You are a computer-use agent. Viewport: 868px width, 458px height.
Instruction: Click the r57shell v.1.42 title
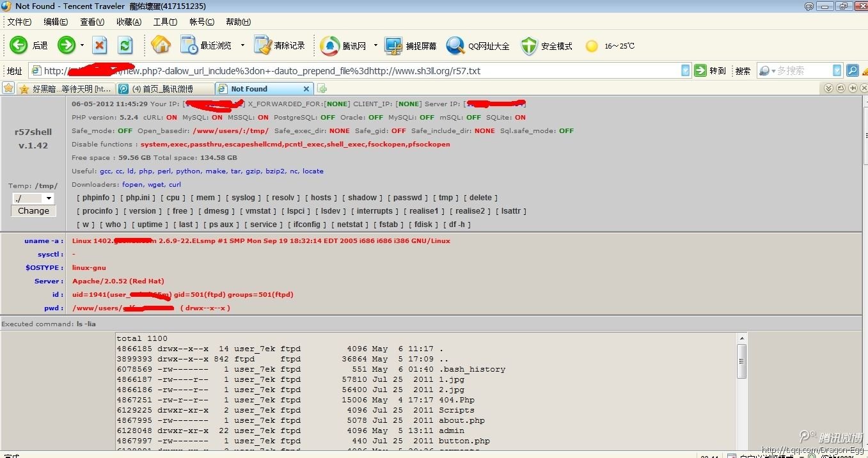[x=33, y=139]
